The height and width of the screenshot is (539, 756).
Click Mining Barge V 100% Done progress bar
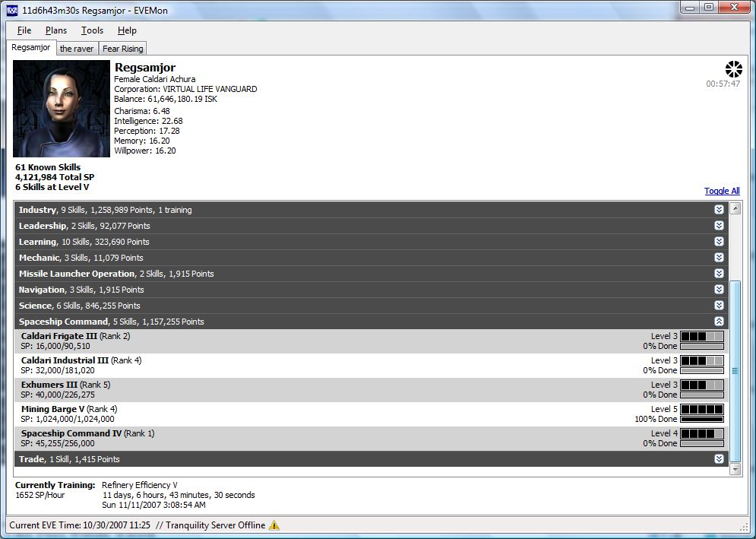(x=701, y=420)
